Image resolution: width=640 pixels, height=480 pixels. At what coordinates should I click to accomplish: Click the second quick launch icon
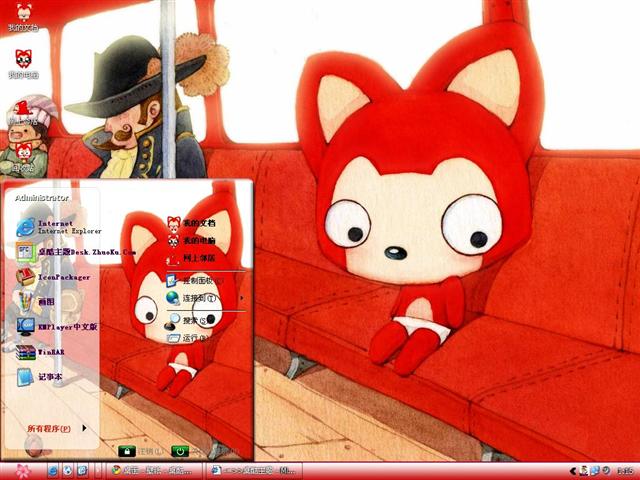pos(68,471)
